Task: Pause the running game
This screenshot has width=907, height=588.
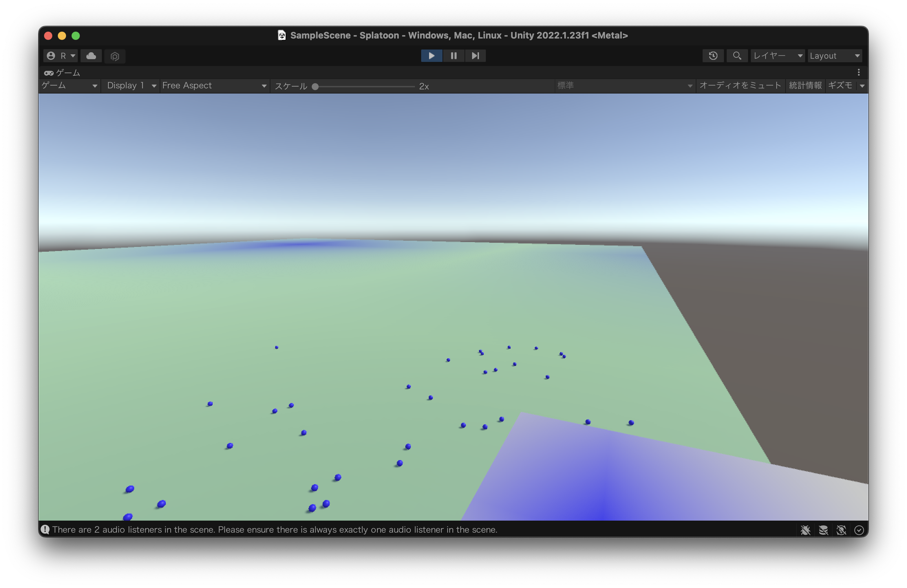Action: click(x=453, y=56)
